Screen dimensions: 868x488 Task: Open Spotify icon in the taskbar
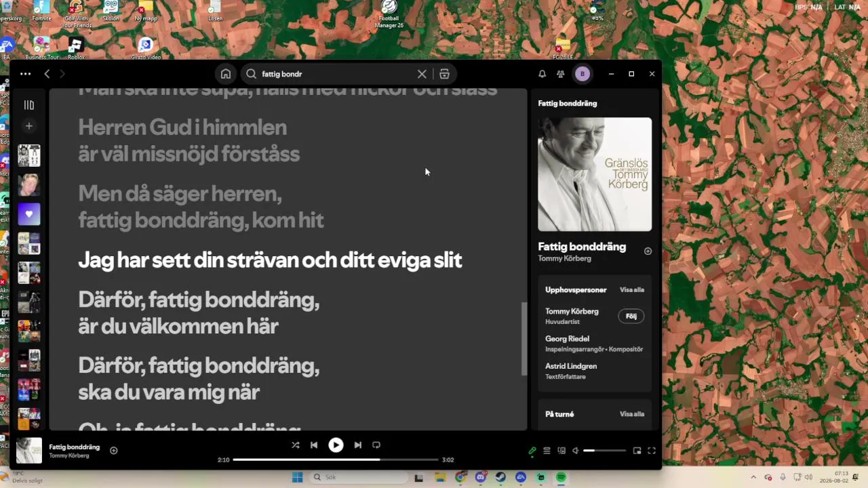[x=561, y=477]
